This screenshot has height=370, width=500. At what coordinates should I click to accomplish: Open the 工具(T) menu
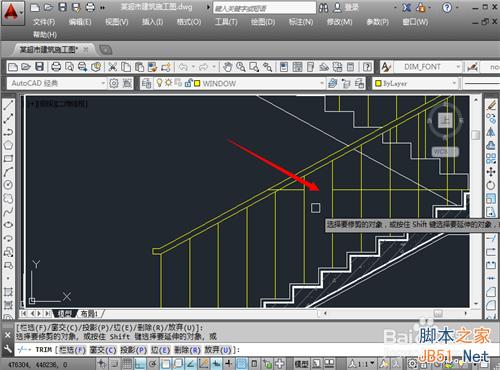(226, 22)
